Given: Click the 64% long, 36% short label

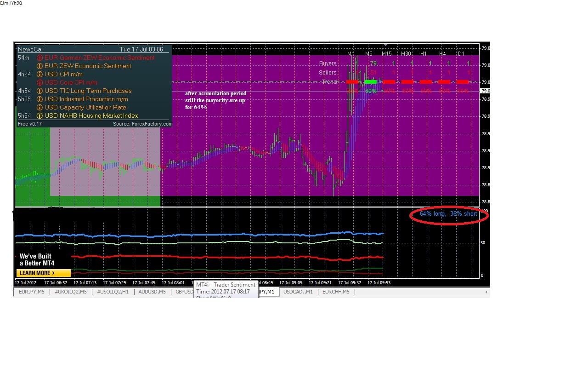Looking at the screenshot, I should (x=448, y=214).
